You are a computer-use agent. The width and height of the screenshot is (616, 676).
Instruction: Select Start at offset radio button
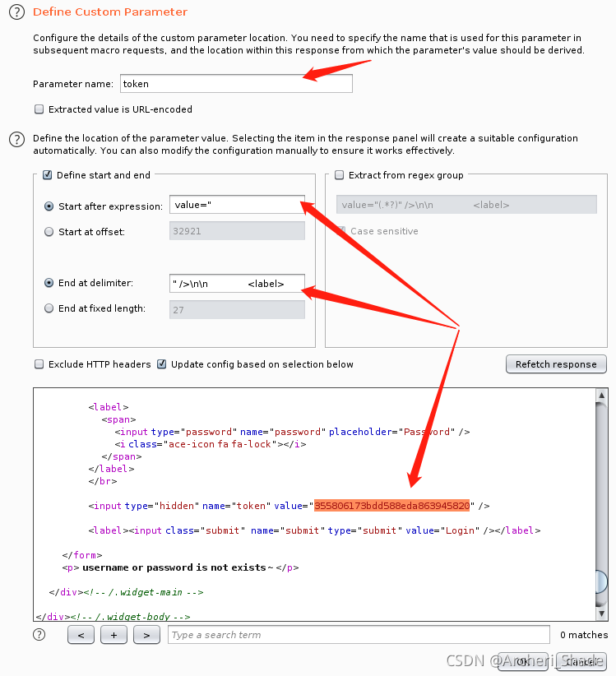point(49,232)
